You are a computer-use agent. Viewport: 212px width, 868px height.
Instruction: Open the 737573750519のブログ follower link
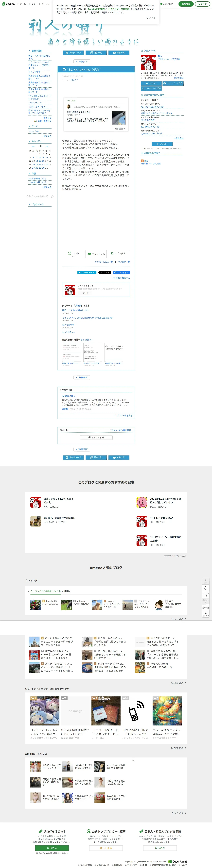click(152, 107)
